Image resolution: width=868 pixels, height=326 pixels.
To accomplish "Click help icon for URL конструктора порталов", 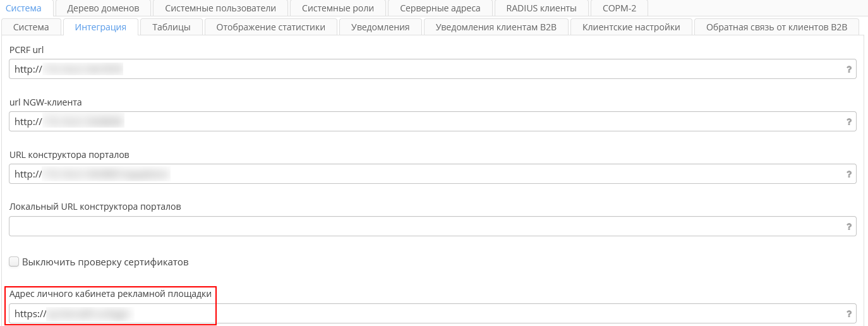I will [849, 174].
